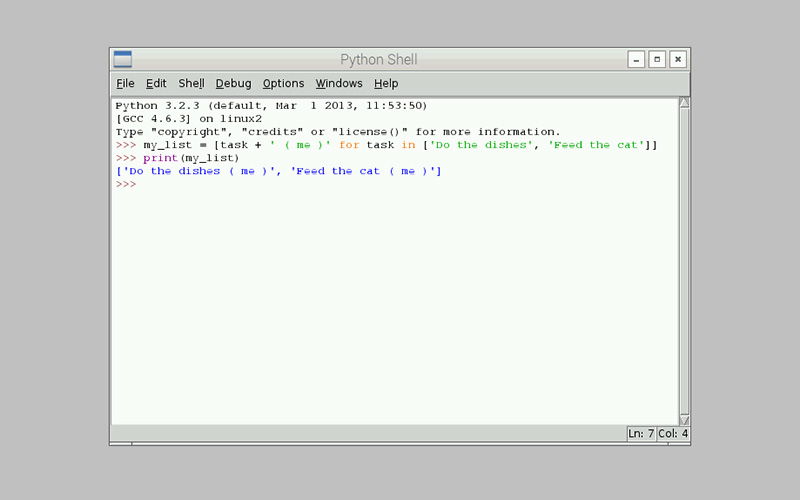The image size is (800, 500).
Task: Minimize the Python Shell window
Action: coord(636,59)
